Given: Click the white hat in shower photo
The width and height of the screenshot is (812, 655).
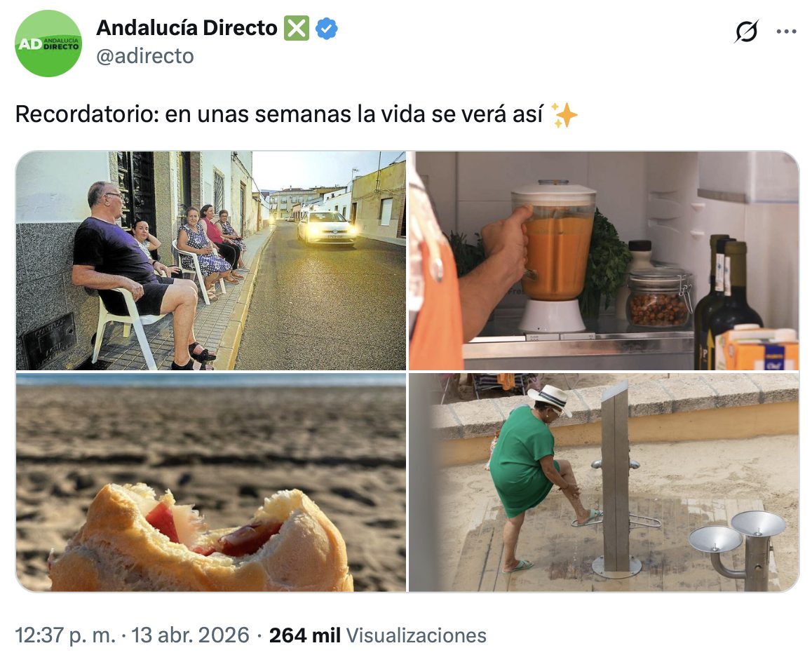Looking at the screenshot, I should [551, 398].
